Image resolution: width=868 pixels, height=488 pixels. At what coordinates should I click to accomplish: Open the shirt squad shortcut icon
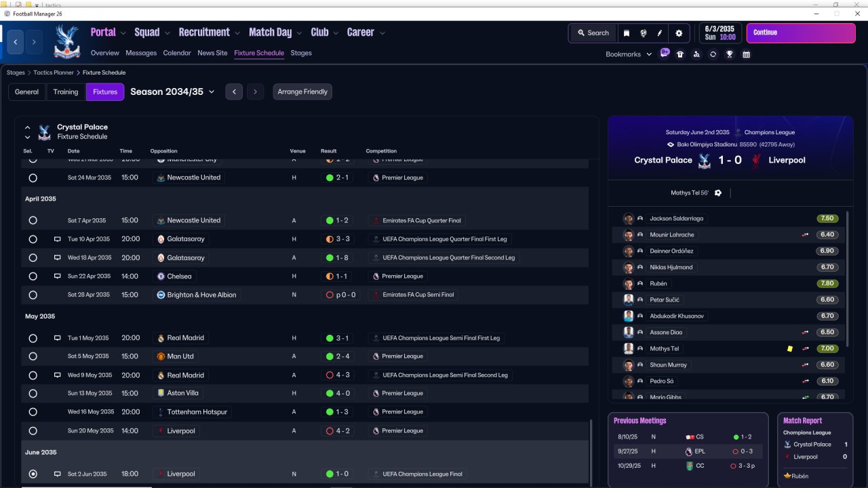point(680,54)
